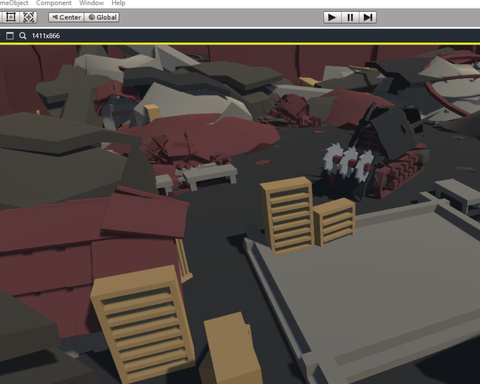
Task: Click the 1411x866 resolution text
Action: coord(46,36)
